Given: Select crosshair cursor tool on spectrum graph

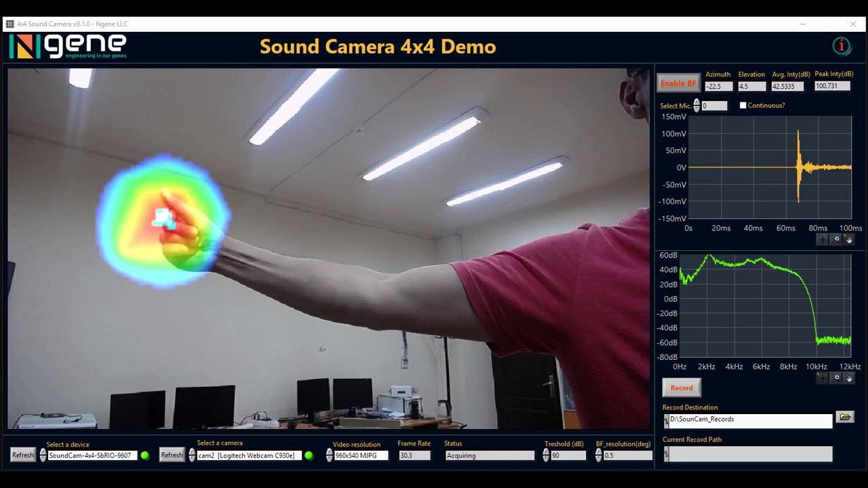Looking at the screenshot, I should click(823, 378).
